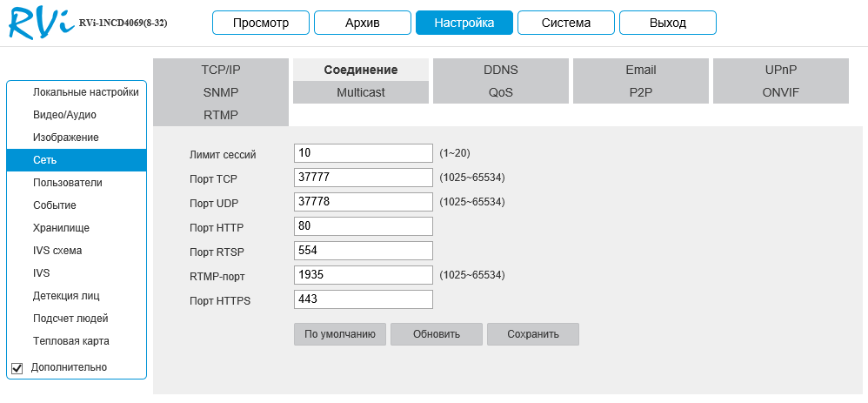Click the RVi logo

pos(40,23)
